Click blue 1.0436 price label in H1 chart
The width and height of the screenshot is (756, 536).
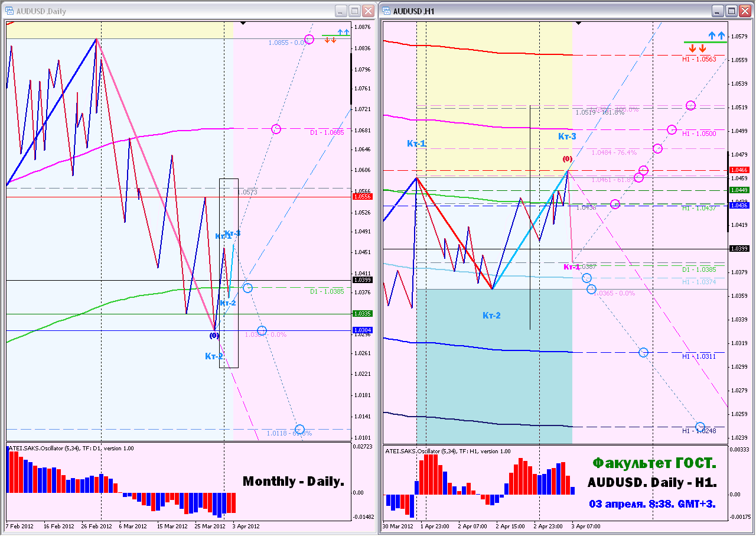point(739,205)
